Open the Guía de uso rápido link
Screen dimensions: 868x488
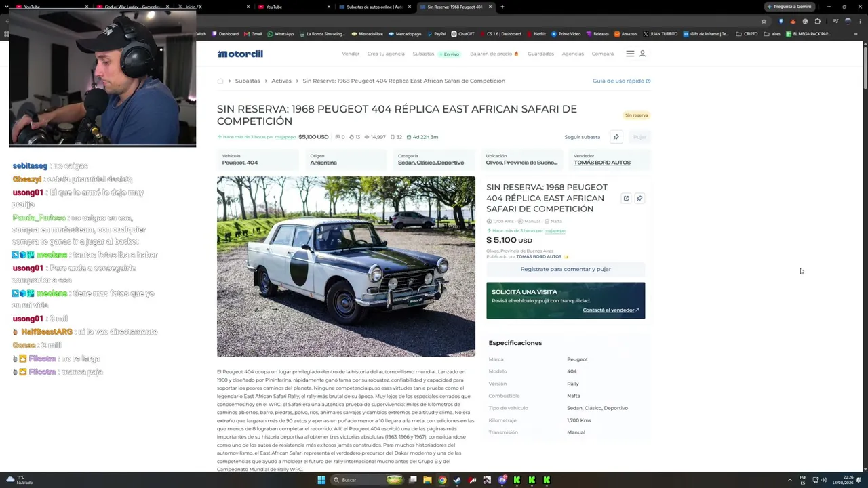[x=621, y=81]
